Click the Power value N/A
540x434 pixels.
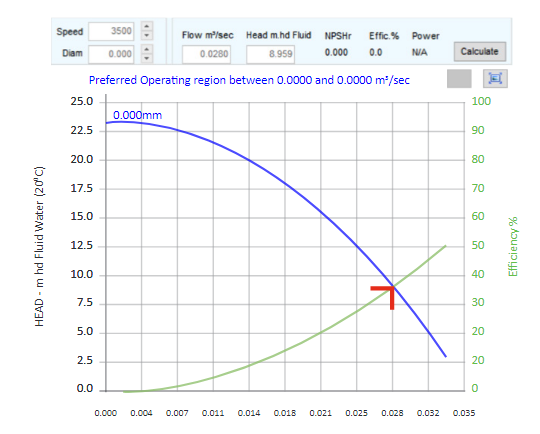pyautogui.click(x=419, y=52)
